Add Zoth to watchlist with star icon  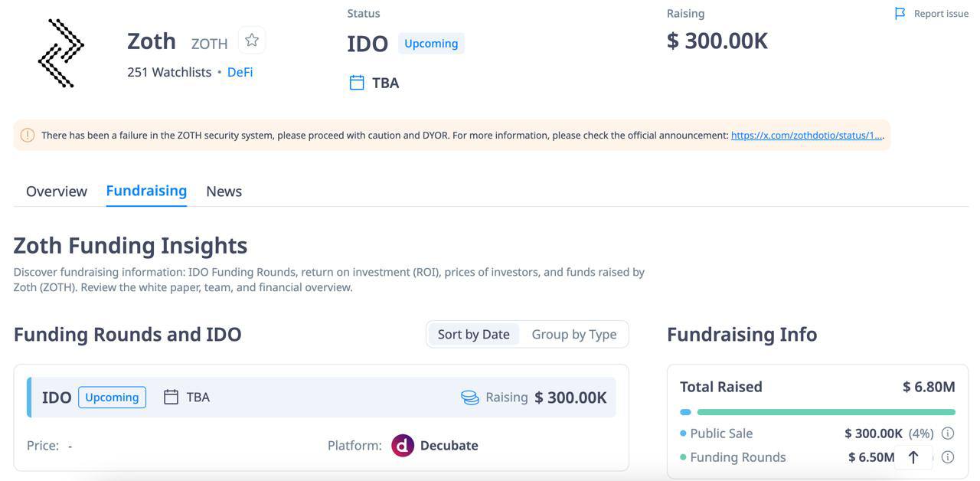[x=252, y=41]
